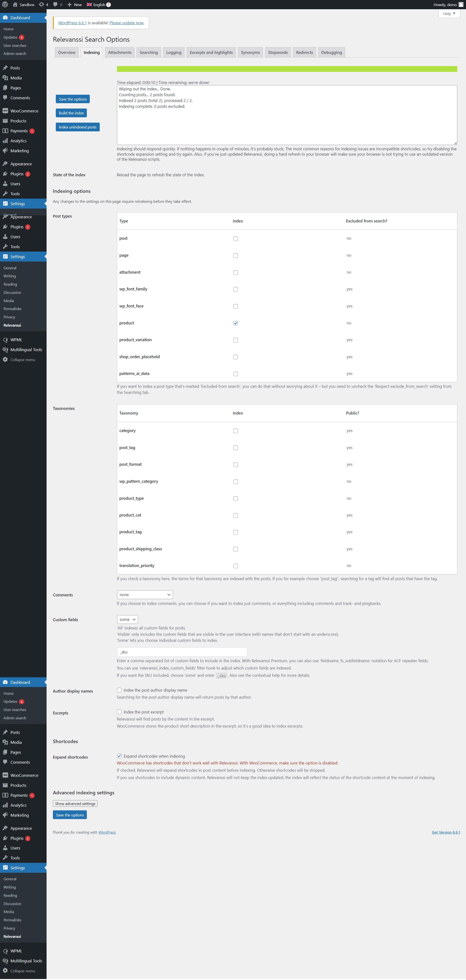The height and width of the screenshot is (980, 466).
Task: Click the Build the index button
Action: point(71,113)
